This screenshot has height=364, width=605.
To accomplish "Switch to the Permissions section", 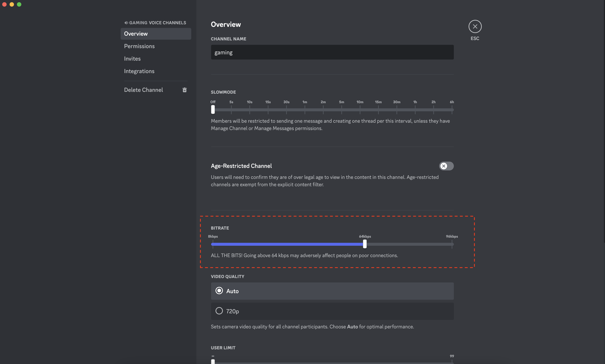I will 139,46.
